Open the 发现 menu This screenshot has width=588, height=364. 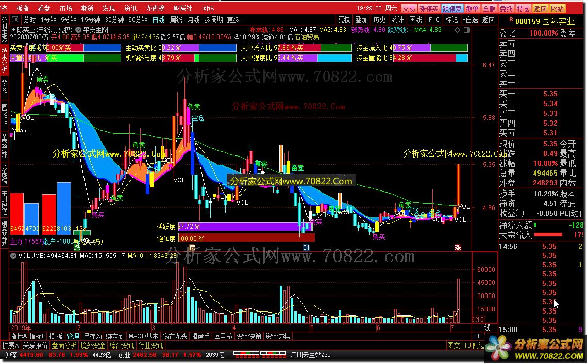coord(109,8)
